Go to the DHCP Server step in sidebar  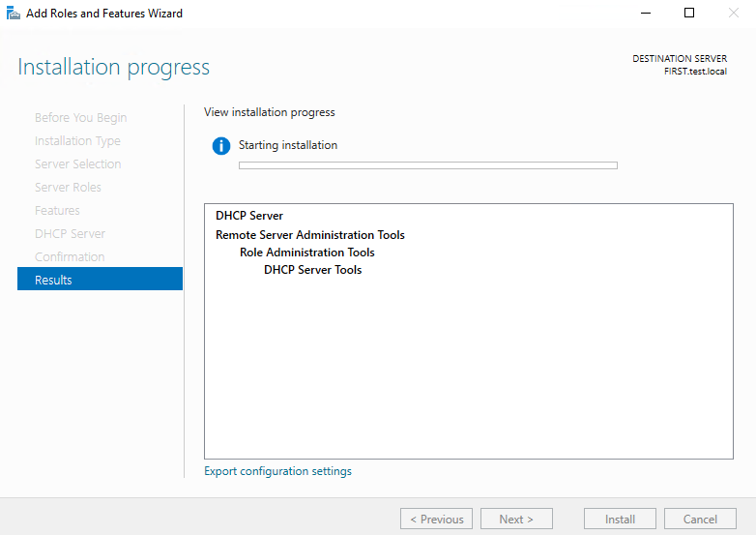click(70, 233)
